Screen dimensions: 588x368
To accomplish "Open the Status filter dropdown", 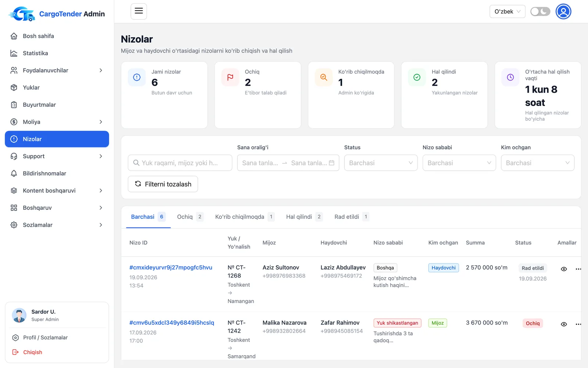I will click(x=381, y=163).
